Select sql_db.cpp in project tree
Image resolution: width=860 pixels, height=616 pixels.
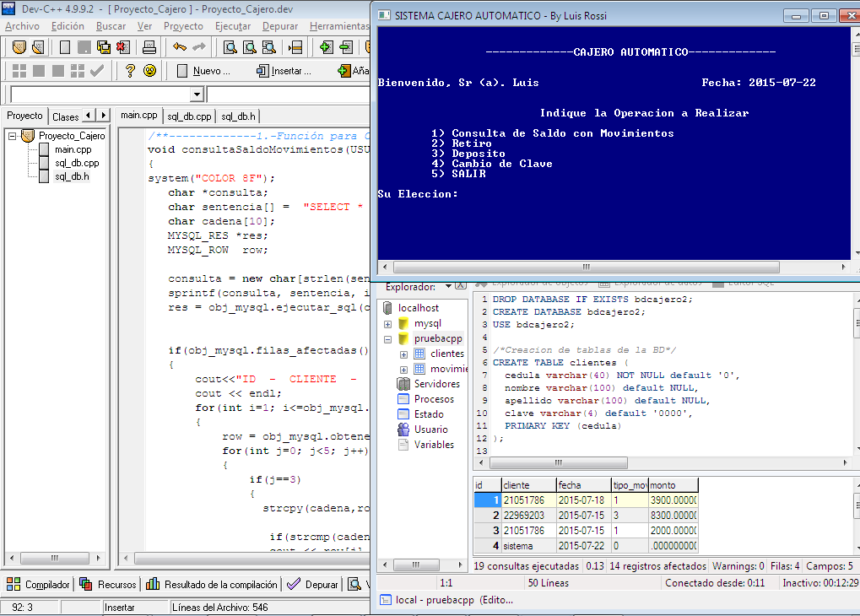tap(77, 163)
